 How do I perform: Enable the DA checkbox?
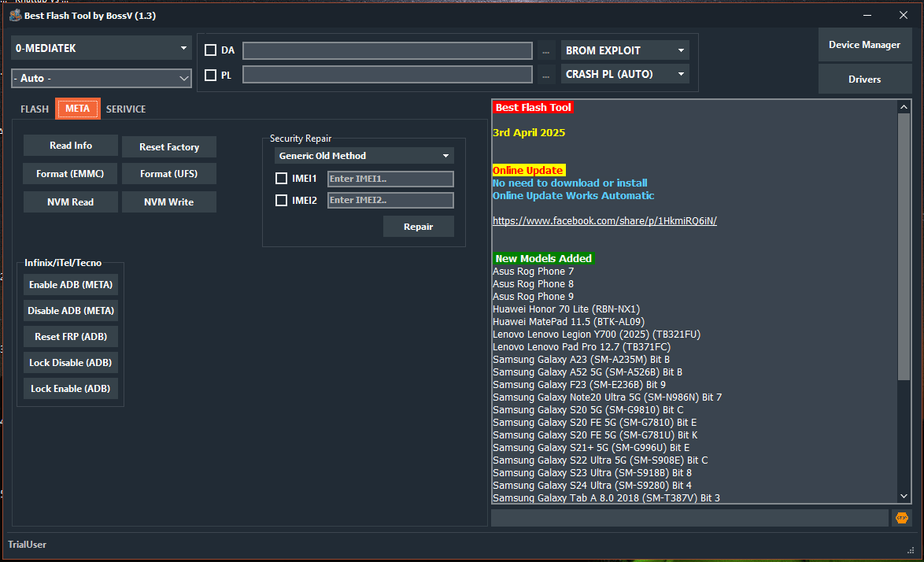tap(210, 50)
